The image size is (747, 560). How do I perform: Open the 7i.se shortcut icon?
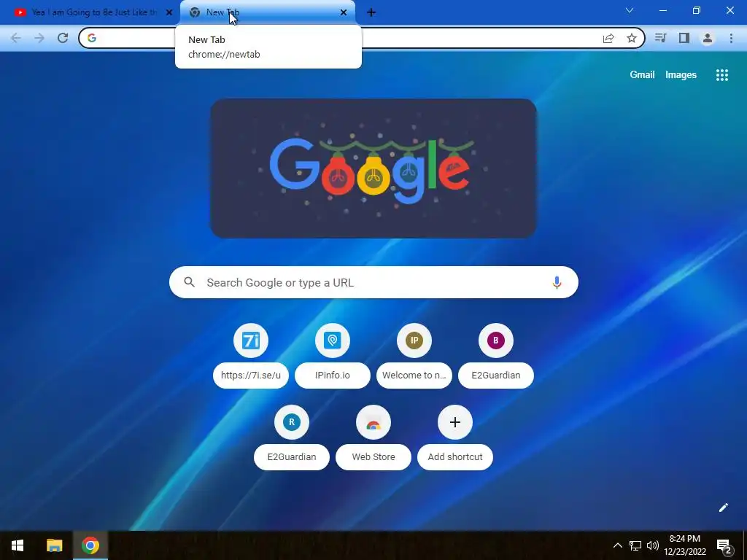pyautogui.click(x=251, y=341)
